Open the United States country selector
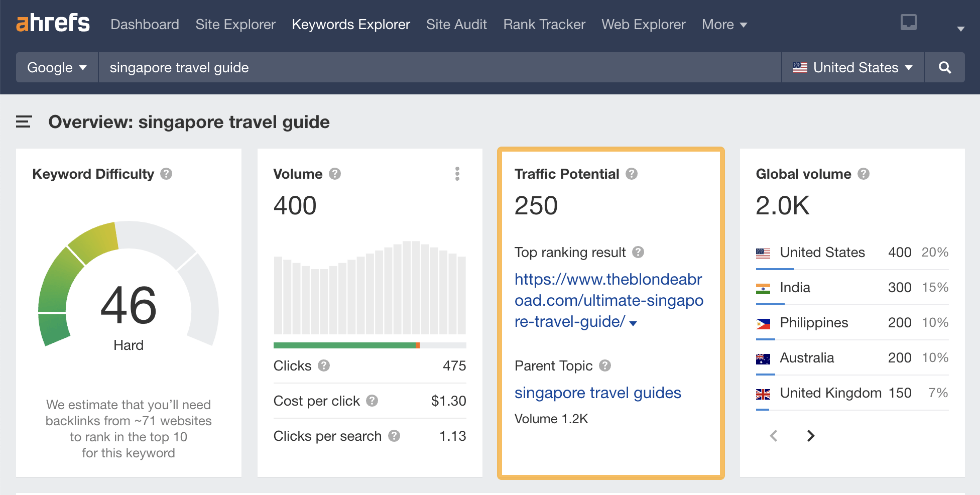Viewport: 980px width, 495px height. [852, 67]
